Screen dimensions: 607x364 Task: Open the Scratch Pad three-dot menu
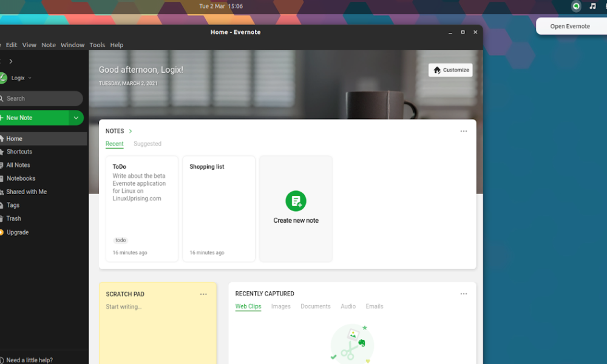(x=203, y=294)
